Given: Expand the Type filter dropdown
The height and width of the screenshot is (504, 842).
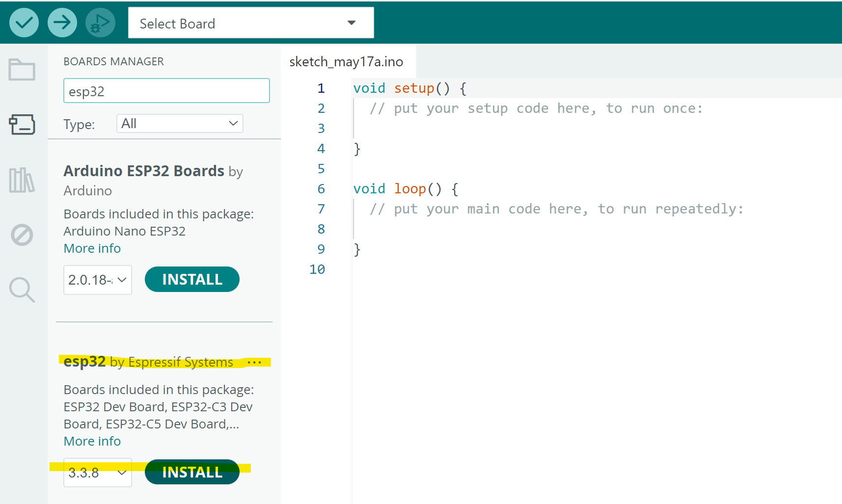Looking at the screenshot, I should 180,124.
